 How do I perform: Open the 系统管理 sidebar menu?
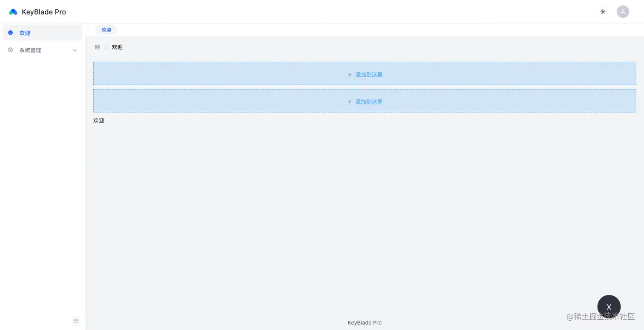point(43,50)
